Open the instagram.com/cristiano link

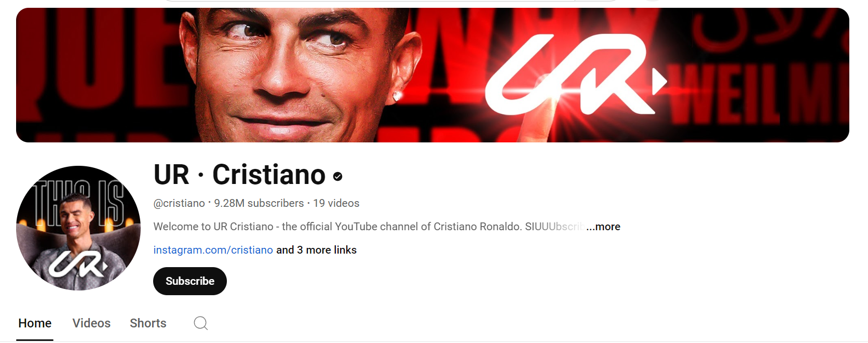tap(213, 250)
